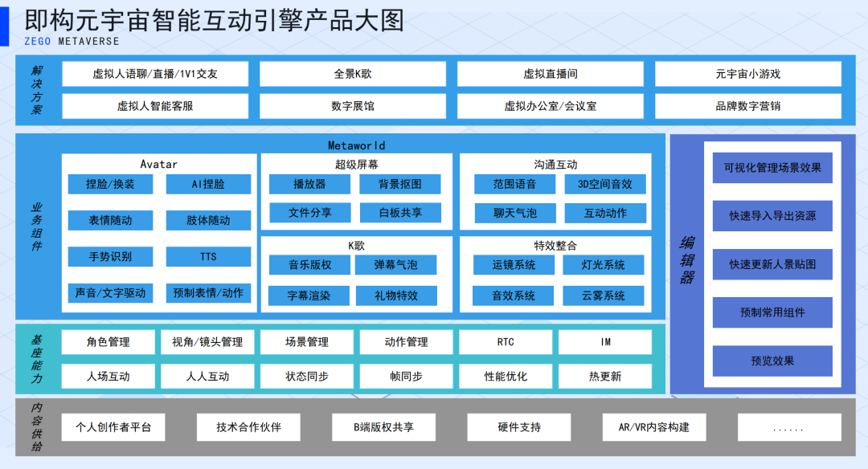
Task: Click the 虚拟人语聊/直播/1V1交友 solution box
Action: [154, 74]
